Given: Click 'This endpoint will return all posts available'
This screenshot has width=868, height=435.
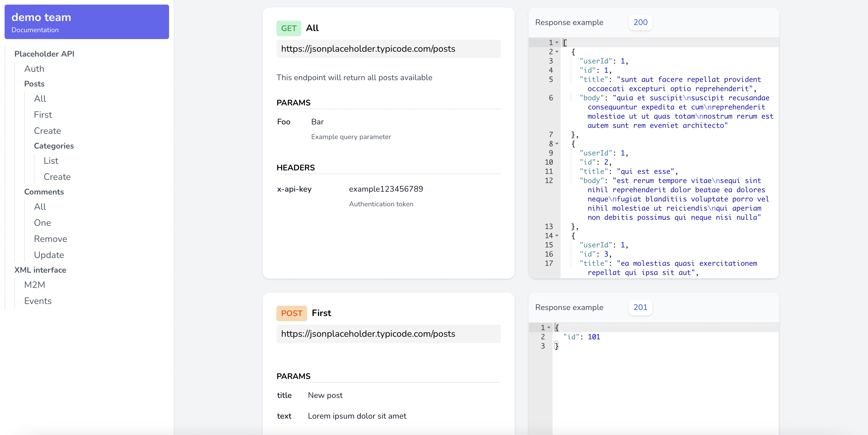Looking at the screenshot, I should 354,78.
